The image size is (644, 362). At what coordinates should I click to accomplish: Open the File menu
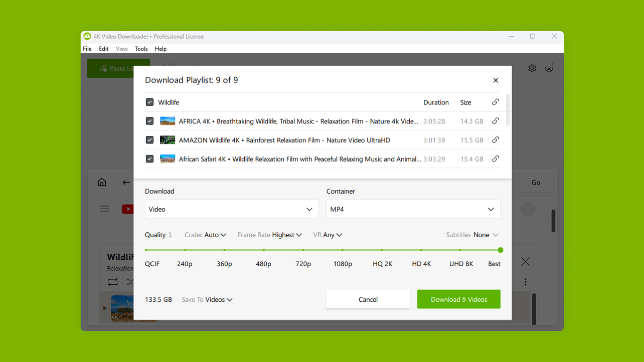click(x=87, y=49)
